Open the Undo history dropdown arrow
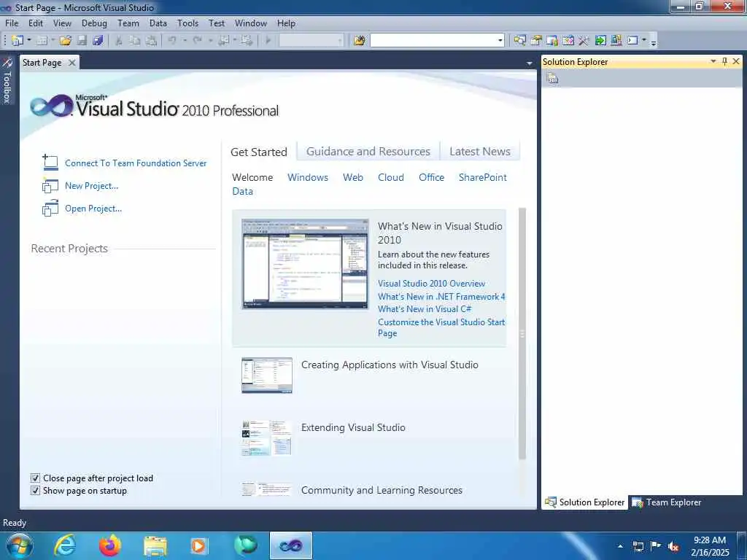Viewport: 747px width, 560px height. pos(185,41)
